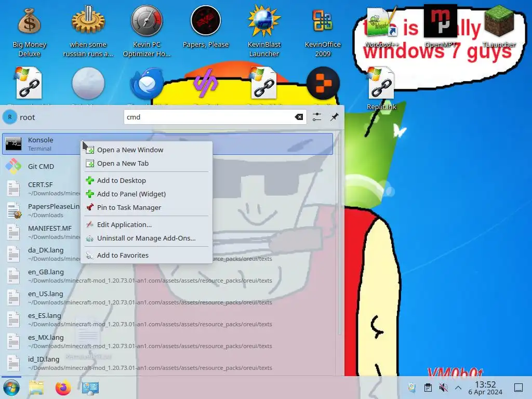Image resolution: width=532 pixels, height=399 pixels.
Task: Choose Open a New Window
Action: tap(147, 150)
